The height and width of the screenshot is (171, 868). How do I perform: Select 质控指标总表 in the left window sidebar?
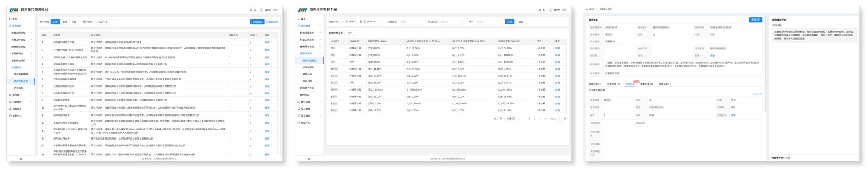[x=21, y=81]
